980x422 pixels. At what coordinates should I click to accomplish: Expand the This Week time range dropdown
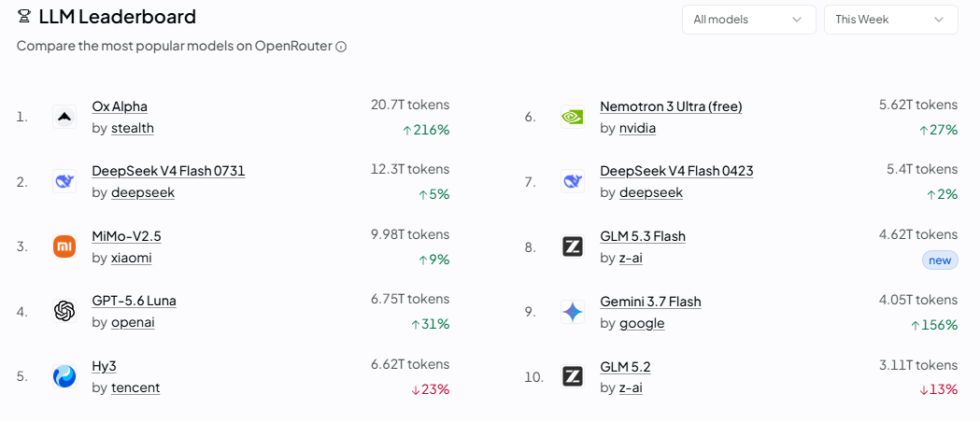point(890,20)
